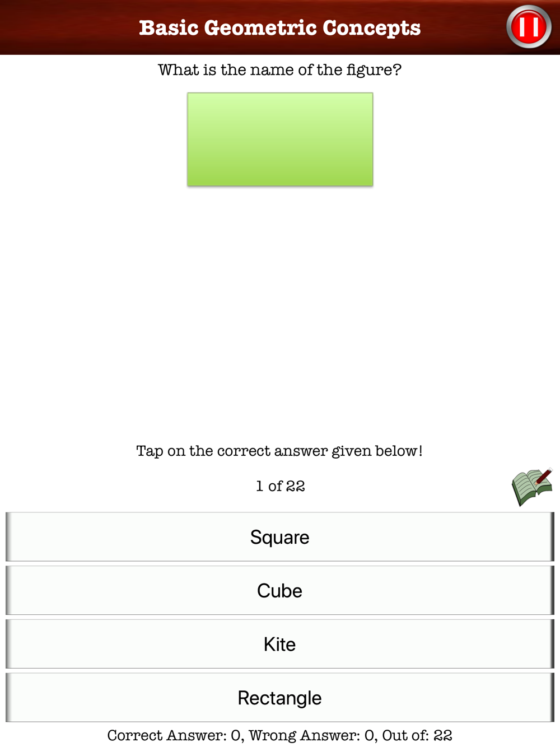Click the Tap on the correct answer instruction

point(279,451)
